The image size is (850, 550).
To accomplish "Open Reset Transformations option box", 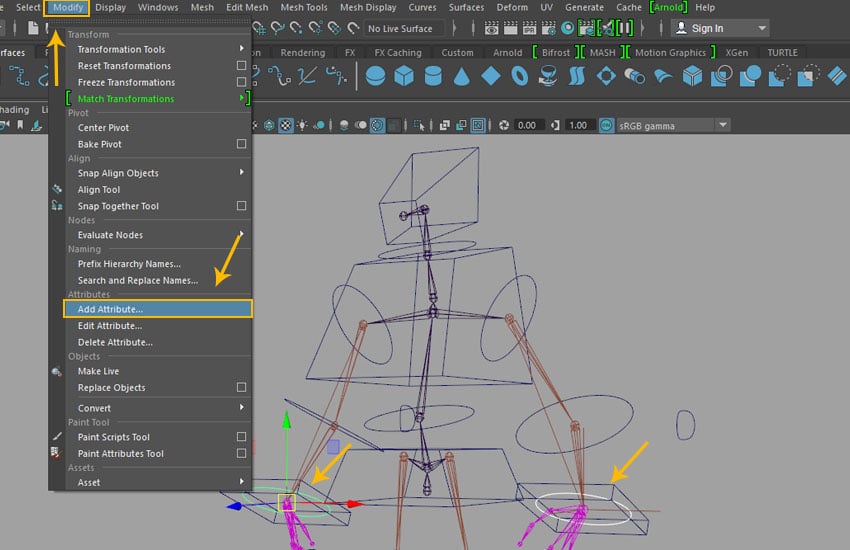I will 241,66.
